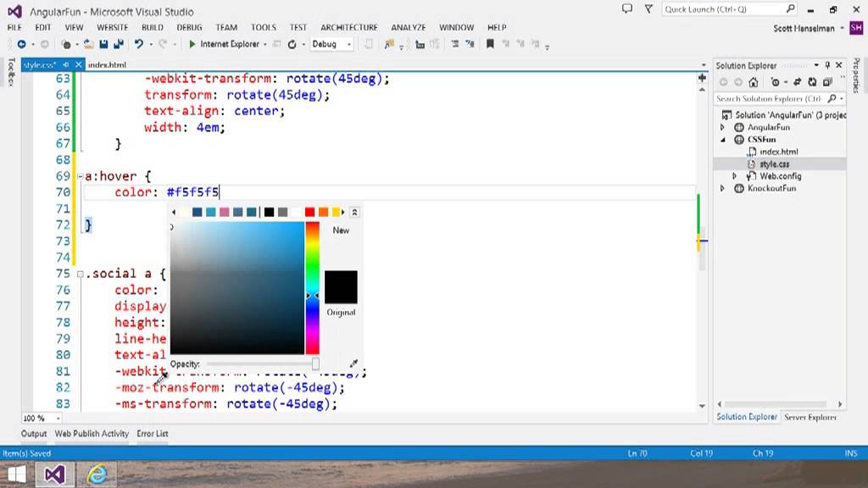Viewport: 868px width, 488px height.
Task: Click the Undo icon
Action: 139,44
